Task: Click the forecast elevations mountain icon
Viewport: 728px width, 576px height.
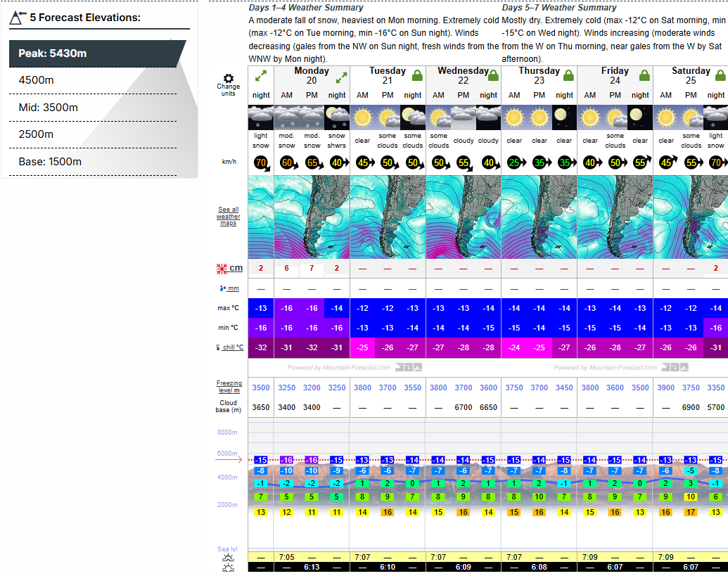Action: [x=18, y=18]
